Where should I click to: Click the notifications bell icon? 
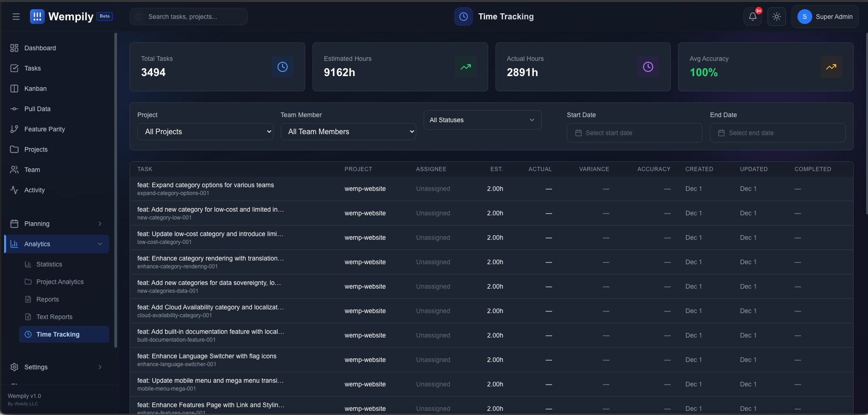(752, 17)
